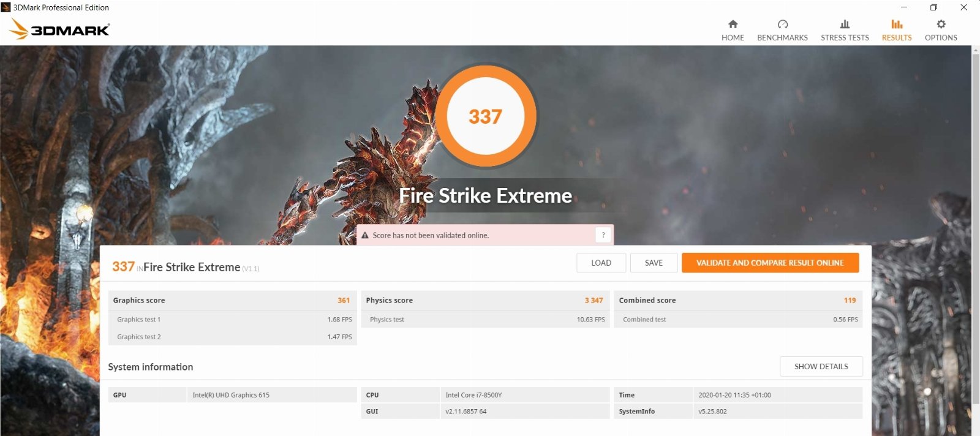
Task: Click the SystemInfo label cell
Action: tap(653, 411)
